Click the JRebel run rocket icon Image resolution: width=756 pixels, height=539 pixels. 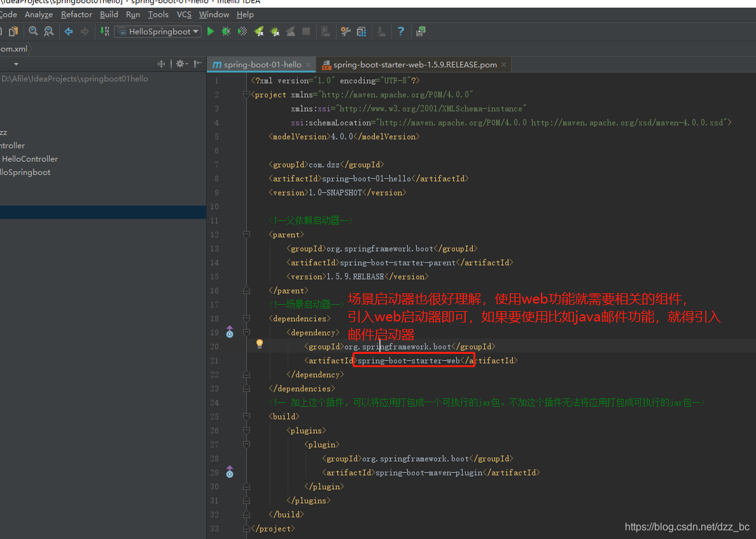259,31
